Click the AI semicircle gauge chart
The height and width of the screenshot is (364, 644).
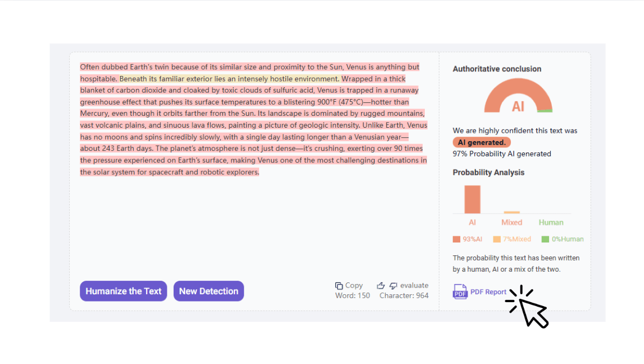coord(518,97)
